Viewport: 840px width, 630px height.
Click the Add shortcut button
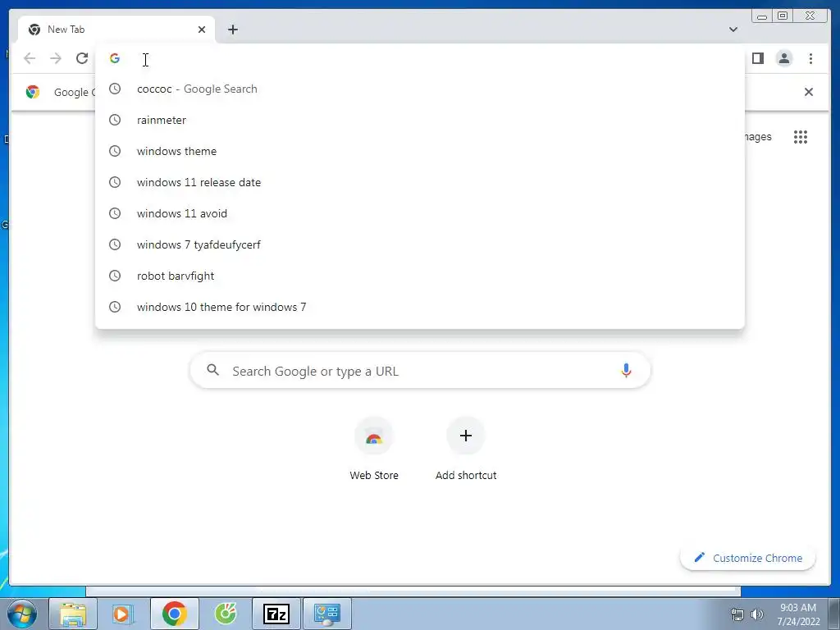[x=466, y=449]
